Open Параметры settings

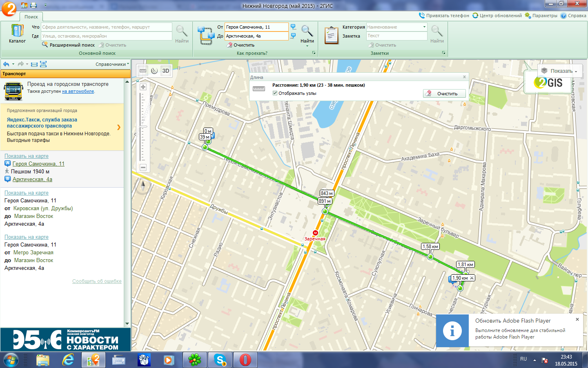coord(541,16)
